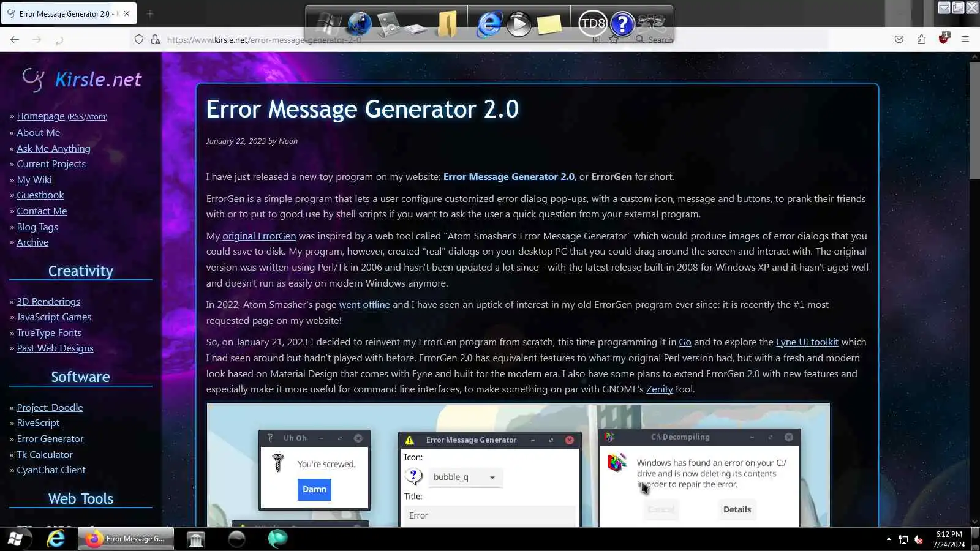Open the library building icon on taskbar
Screen dimensions: 980x551
[195, 539]
